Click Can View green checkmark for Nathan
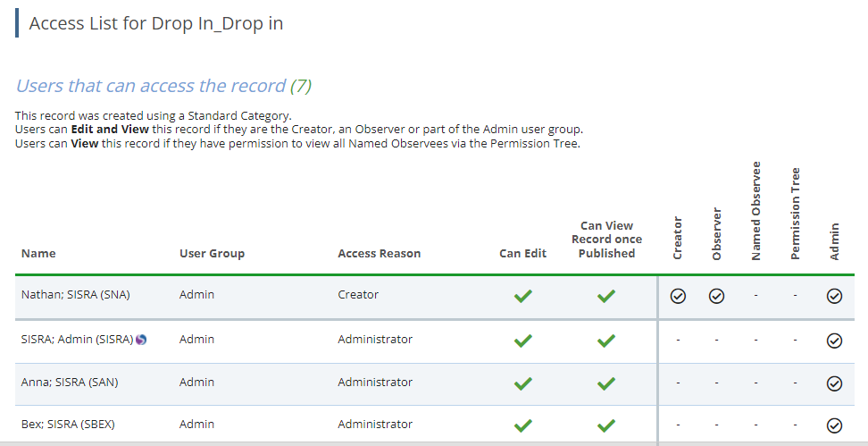 tap(606, 296)
